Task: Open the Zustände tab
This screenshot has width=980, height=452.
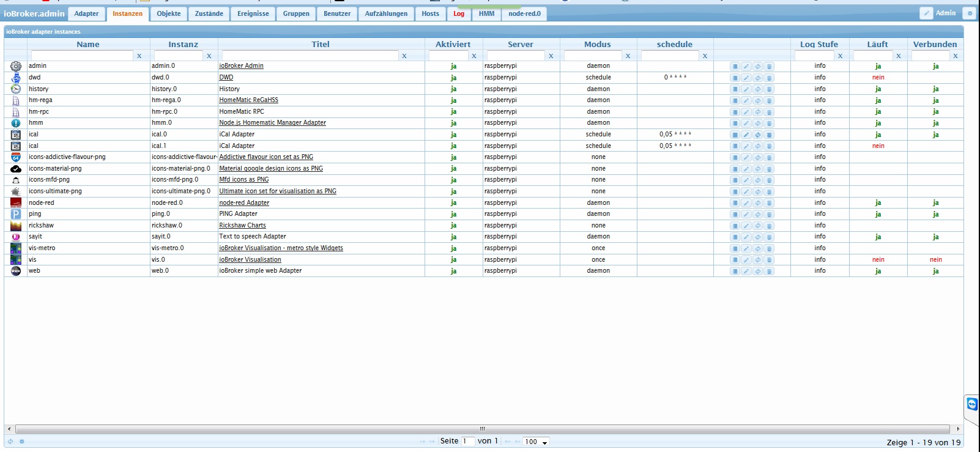Action: point(209,13)
